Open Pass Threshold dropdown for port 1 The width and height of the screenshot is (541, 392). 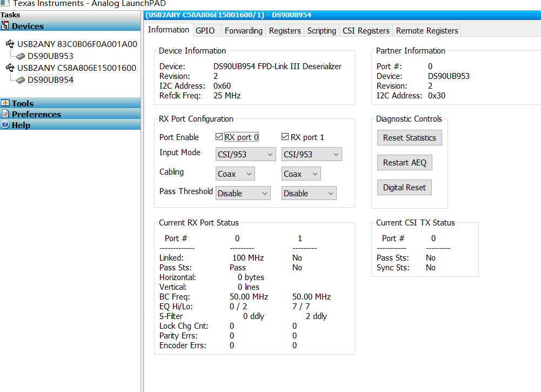click(309, 193)
